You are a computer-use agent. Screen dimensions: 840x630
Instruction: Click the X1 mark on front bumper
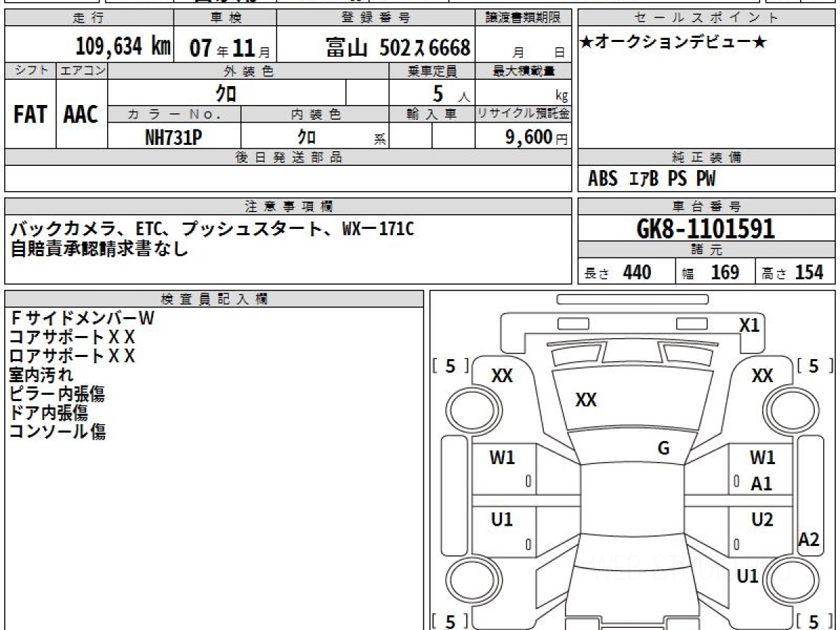pos(750,325)
